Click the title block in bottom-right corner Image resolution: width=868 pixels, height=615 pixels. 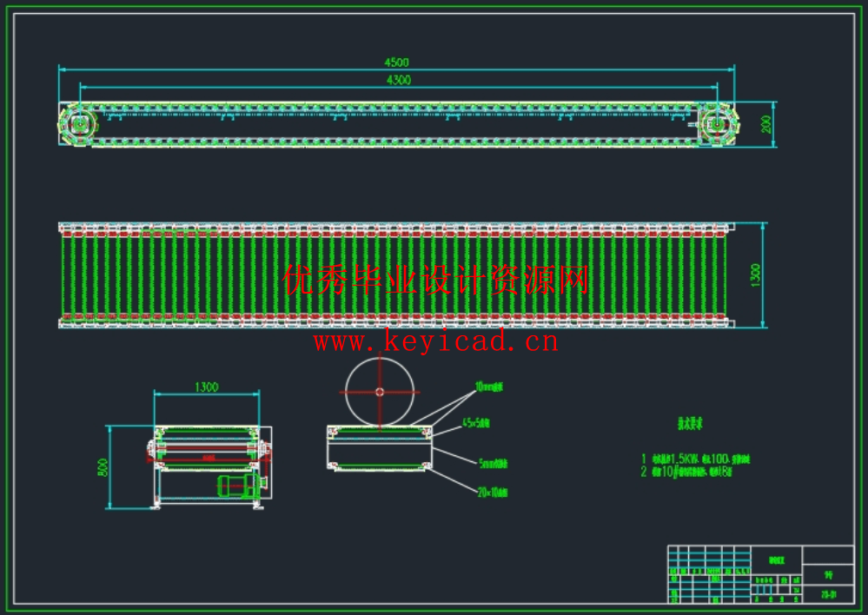760,574
